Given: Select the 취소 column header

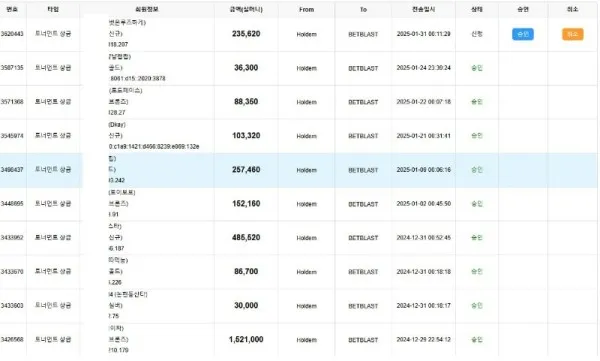Looking at the screenshot, I should (572, 9).
